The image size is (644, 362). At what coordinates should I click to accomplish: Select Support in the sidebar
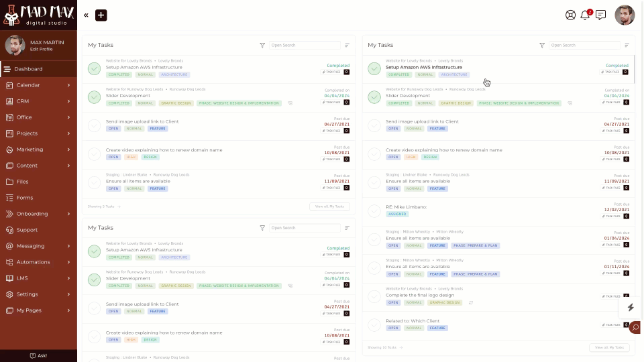click(27, 230)
